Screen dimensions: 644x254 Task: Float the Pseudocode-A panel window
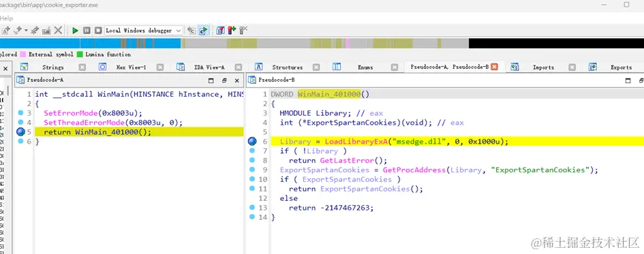[x=224, y=80]
